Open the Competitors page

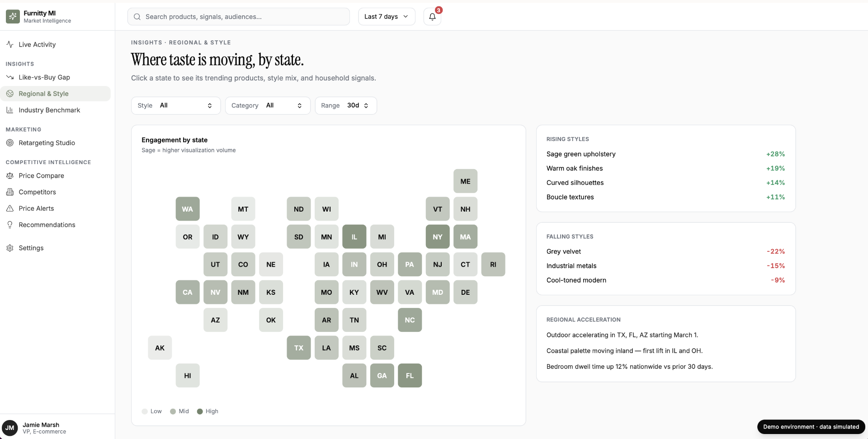click(56, 192)
